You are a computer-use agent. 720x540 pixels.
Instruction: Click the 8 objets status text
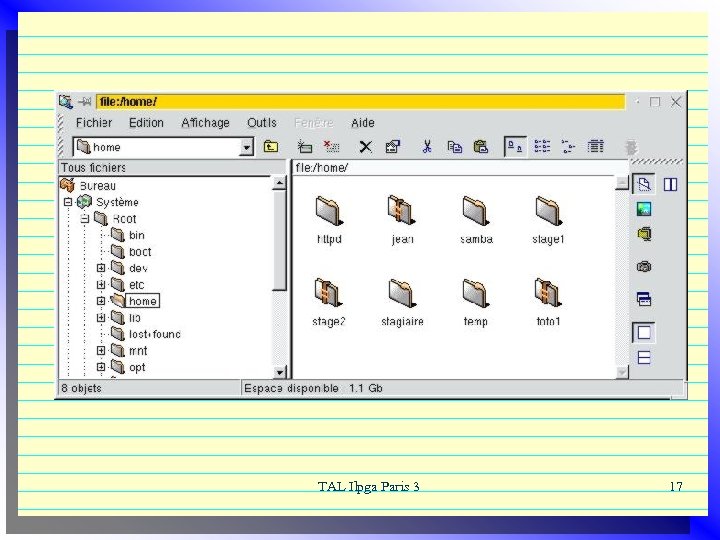[81, 388]
